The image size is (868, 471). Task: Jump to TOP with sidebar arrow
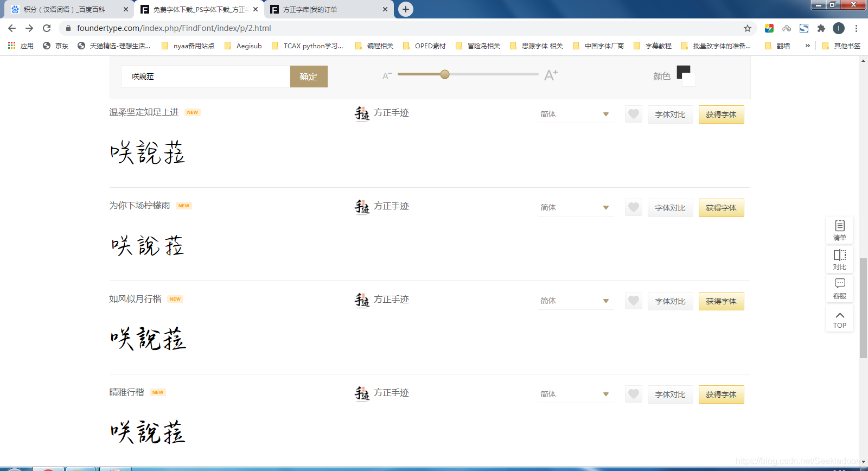840,319
